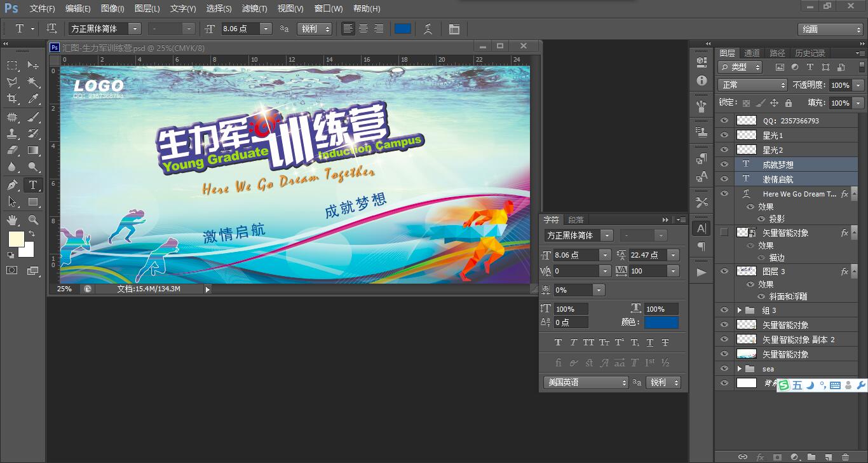Hide the 激情启航 text layer
This screenshot has width=868, height=463.
724,179
